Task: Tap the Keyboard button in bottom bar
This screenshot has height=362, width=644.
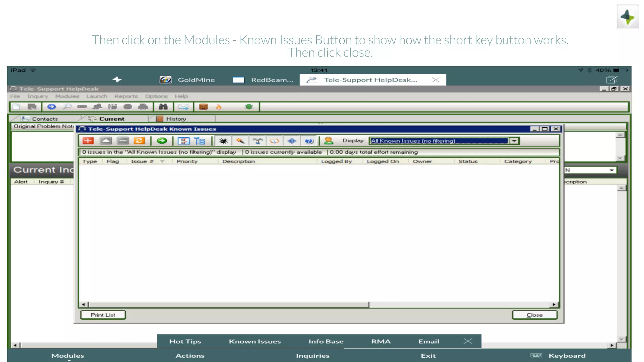Action: [558, 356]
